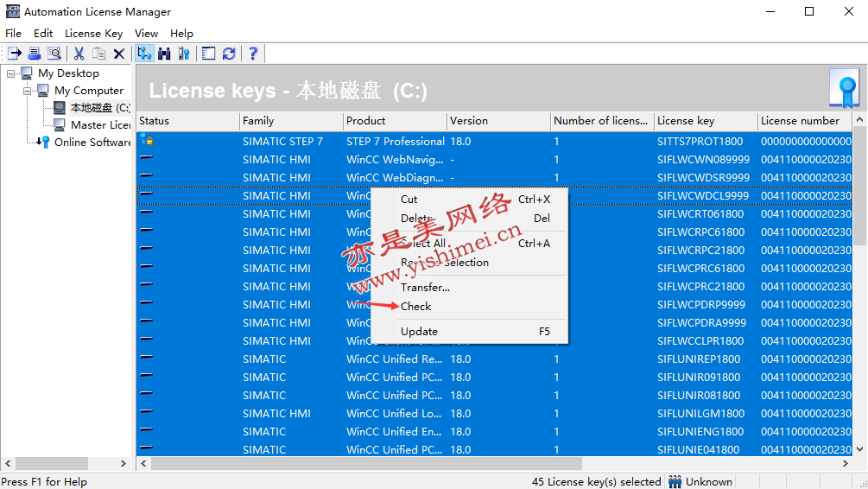Open Print Preview from the toolbar
Screen dimensions: 868x489
click(x=54, y=54)
